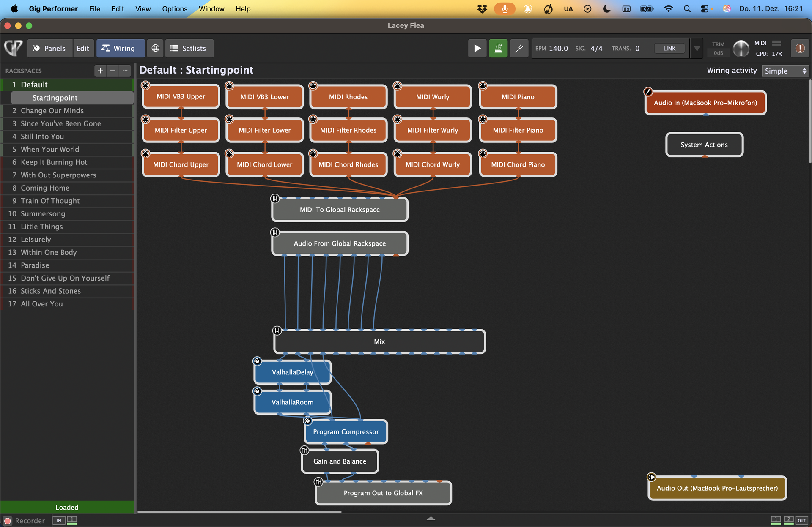Select the Train Of Thought rackspace
Image resolution: width=812 pixels, height=527 pixels.
[x=50, y=201]
